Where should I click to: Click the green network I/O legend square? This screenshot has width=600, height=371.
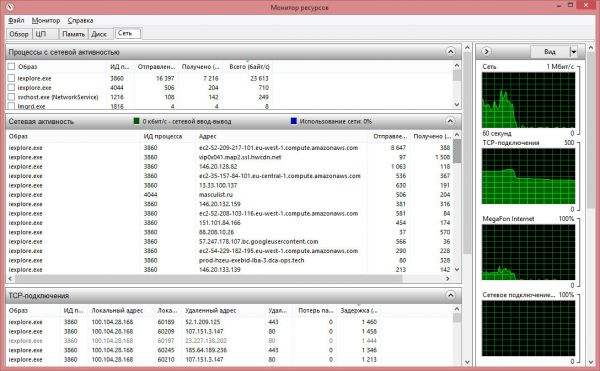point(136,121)
